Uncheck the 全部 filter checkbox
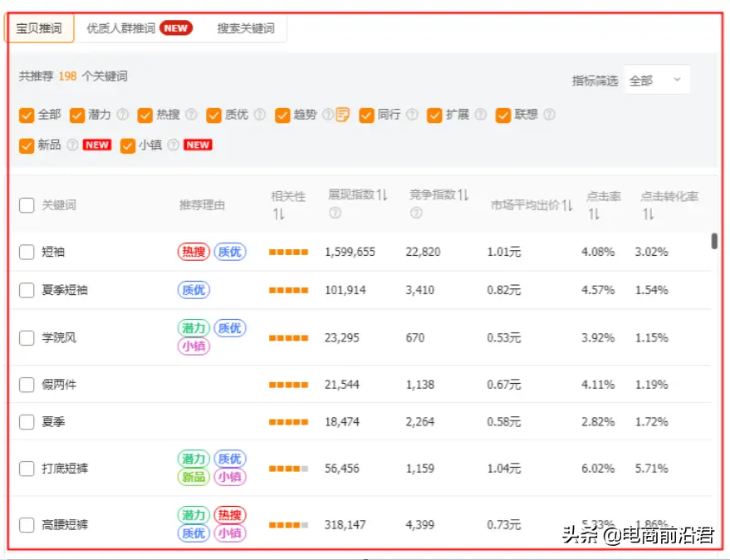 pyautogui.click(x=27, y=115)
